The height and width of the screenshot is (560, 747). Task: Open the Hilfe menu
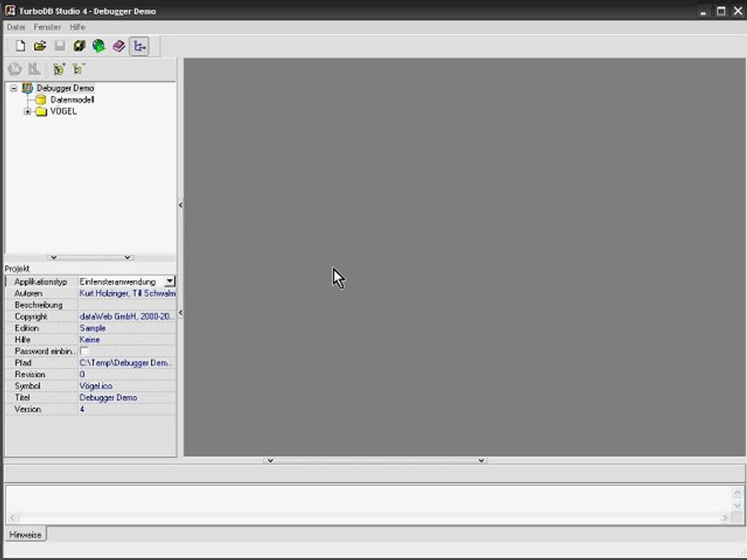77,27
